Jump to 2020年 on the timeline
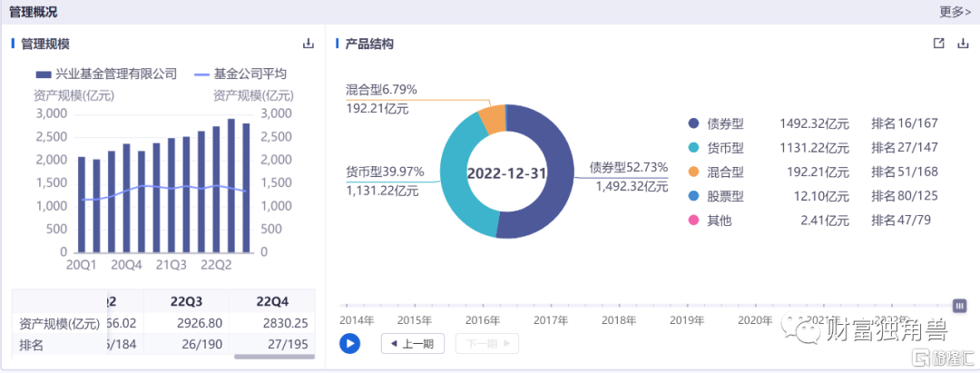980x373 pixels. coord(755,320)
